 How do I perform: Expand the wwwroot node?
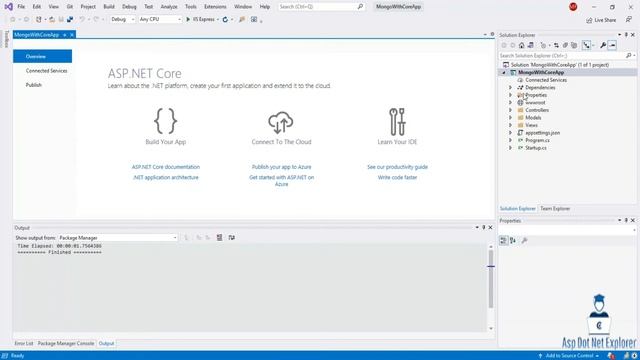point(510,102)
